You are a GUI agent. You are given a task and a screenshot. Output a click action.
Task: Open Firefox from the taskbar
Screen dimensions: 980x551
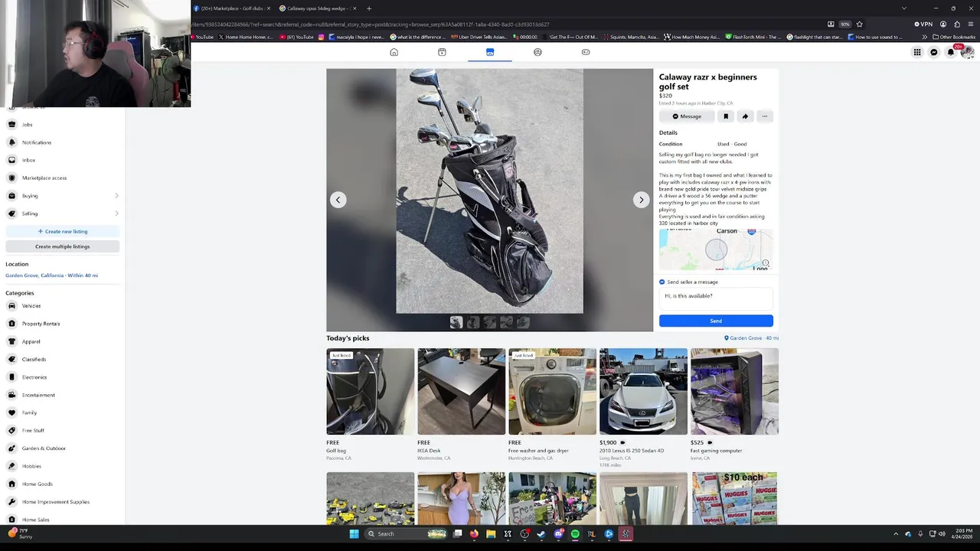pyautogui.click(x=474, y=534)
